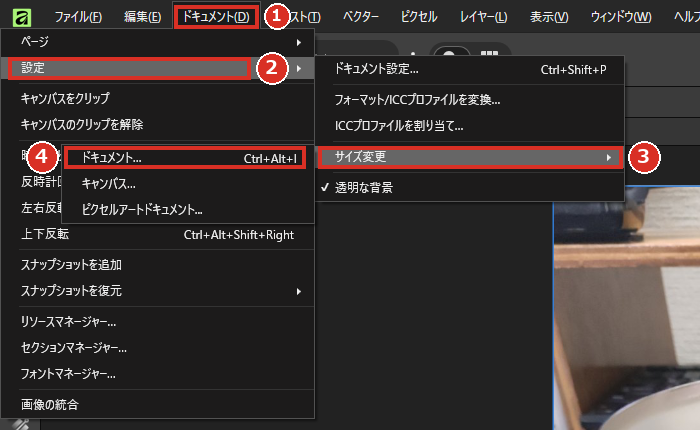Expand the 設定 submenu
The width and height of the screenshot is (700, 430).
158,68
